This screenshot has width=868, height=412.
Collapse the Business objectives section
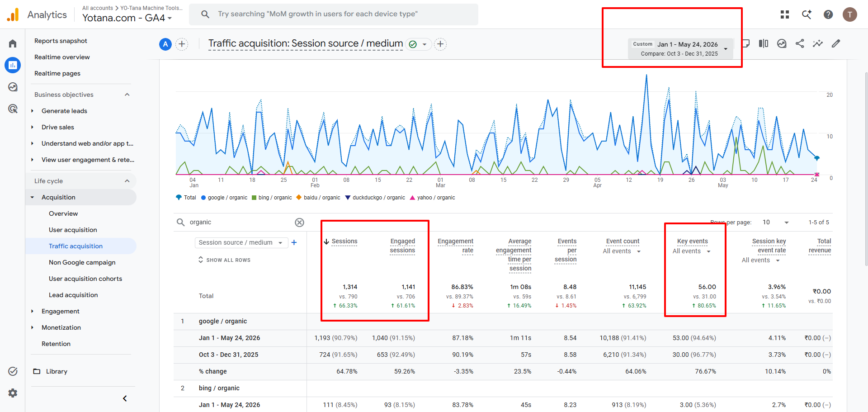127,95
